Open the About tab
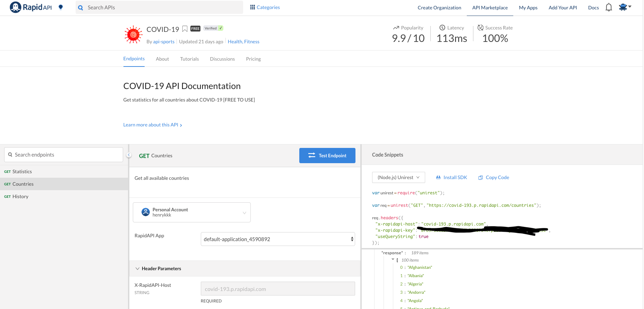The height and width of the screenshot is (309, 644). (162, 59)
